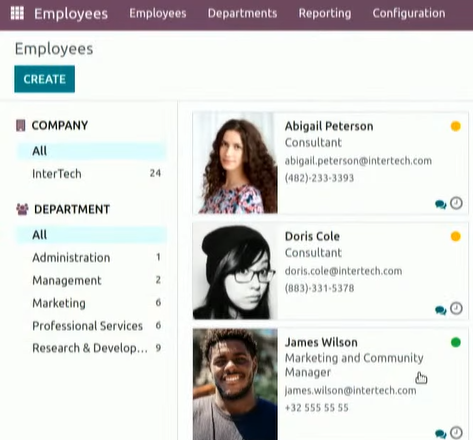Select Research & Development department filter

tap(91, 348)
